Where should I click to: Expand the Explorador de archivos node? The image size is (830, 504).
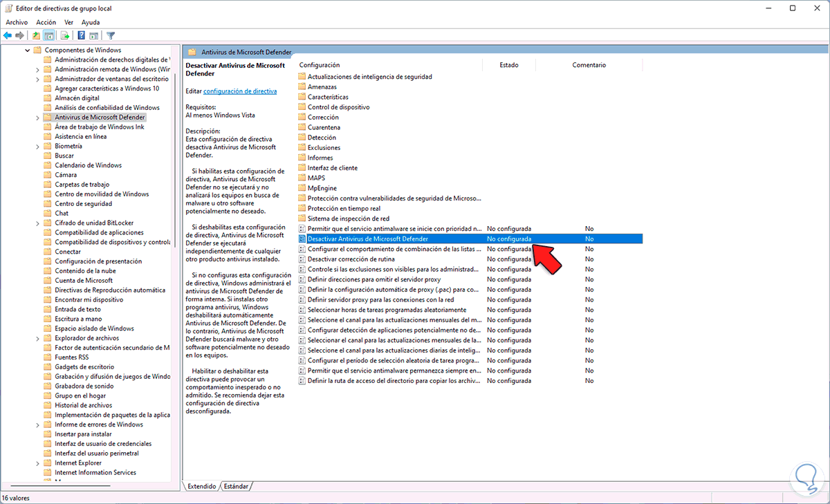click(x=37, y=338)
